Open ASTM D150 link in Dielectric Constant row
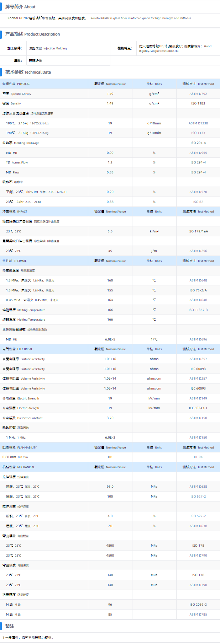This screenshot has width=220, height=644. tap(198, 418)
